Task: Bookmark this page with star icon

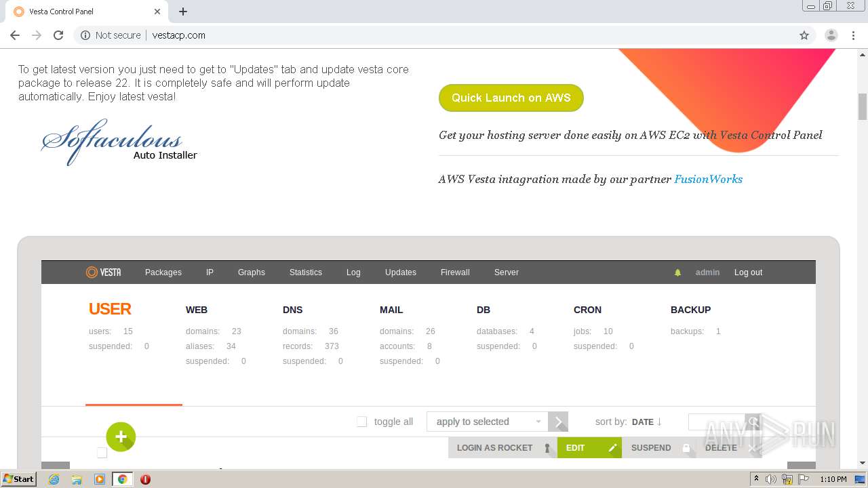Action: pos(804,35)
